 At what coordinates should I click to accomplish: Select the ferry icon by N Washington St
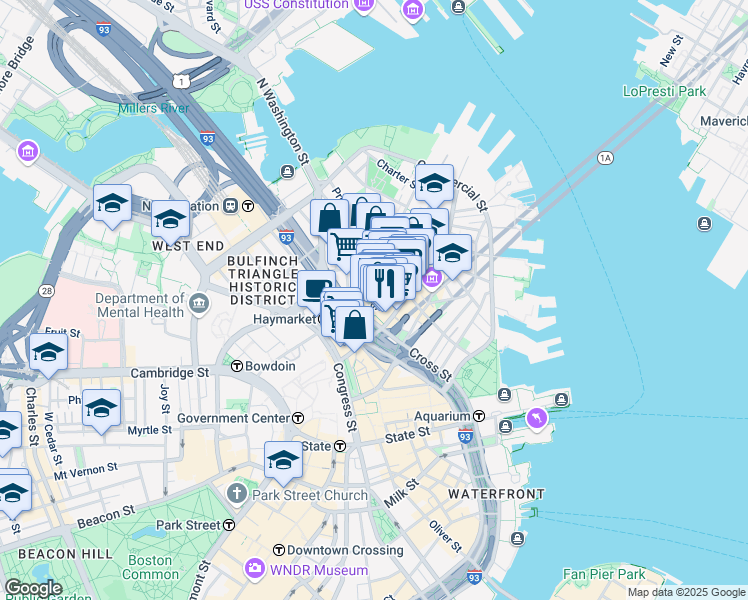point(287,171)
